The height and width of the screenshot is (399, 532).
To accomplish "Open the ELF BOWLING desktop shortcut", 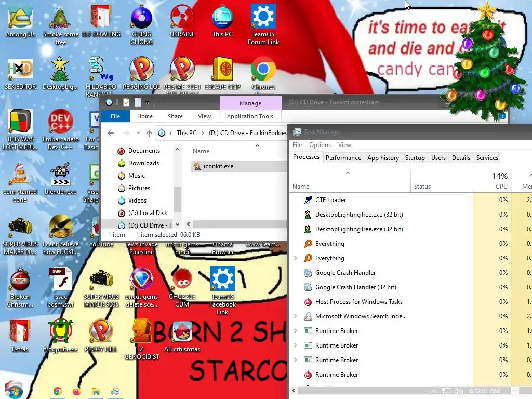I will [101, 21].
